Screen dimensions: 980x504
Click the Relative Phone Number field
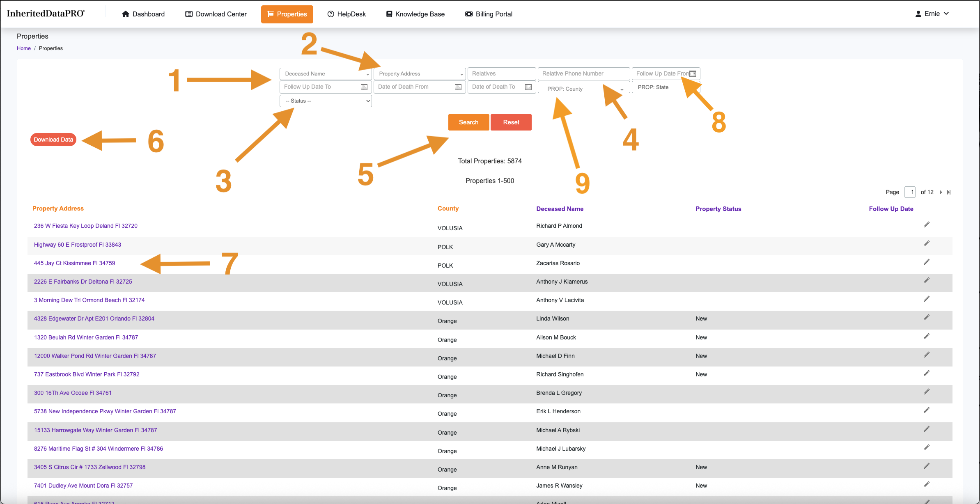pyautogui.click(x=583, y=74)
